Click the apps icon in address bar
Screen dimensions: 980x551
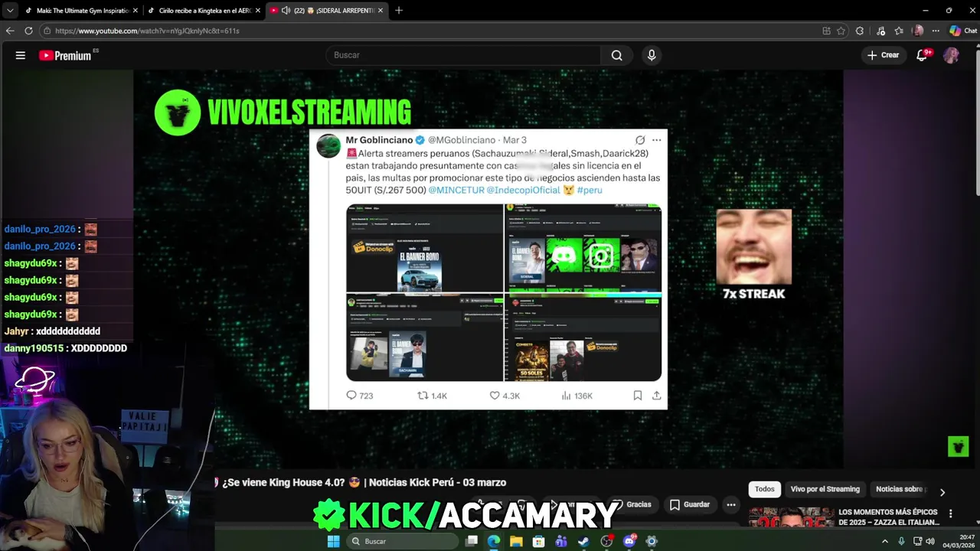[826, 31]
